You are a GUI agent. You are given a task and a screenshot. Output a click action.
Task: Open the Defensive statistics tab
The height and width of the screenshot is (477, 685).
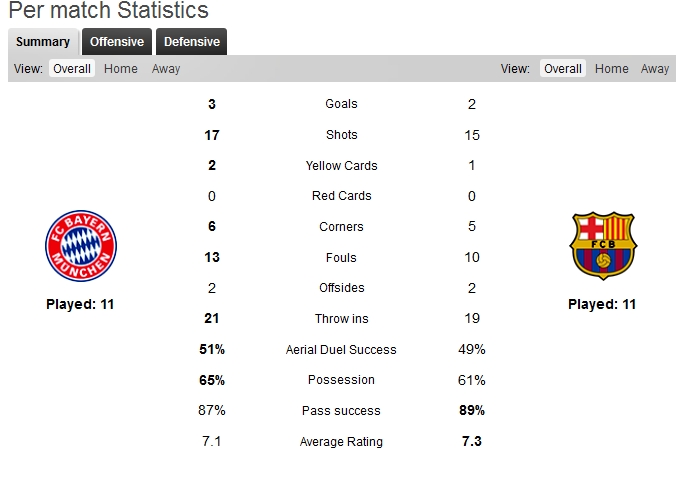[191, 42]
